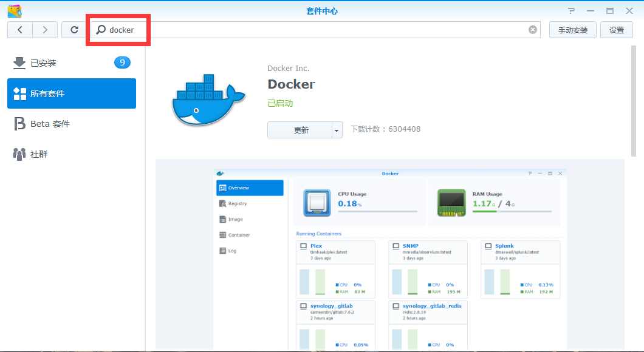Open the 设置 settings button
This screenshot has height=352, width=644.
(617, 30)
